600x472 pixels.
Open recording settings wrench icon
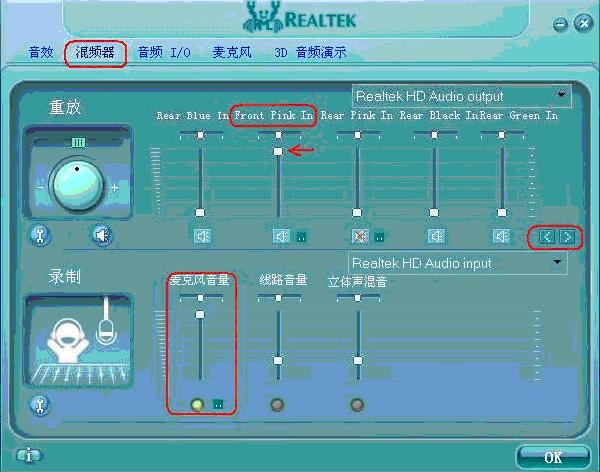point(40,405)
